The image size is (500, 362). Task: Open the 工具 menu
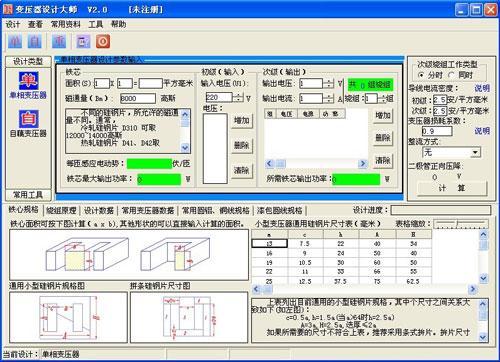click(x=96, y=24)
